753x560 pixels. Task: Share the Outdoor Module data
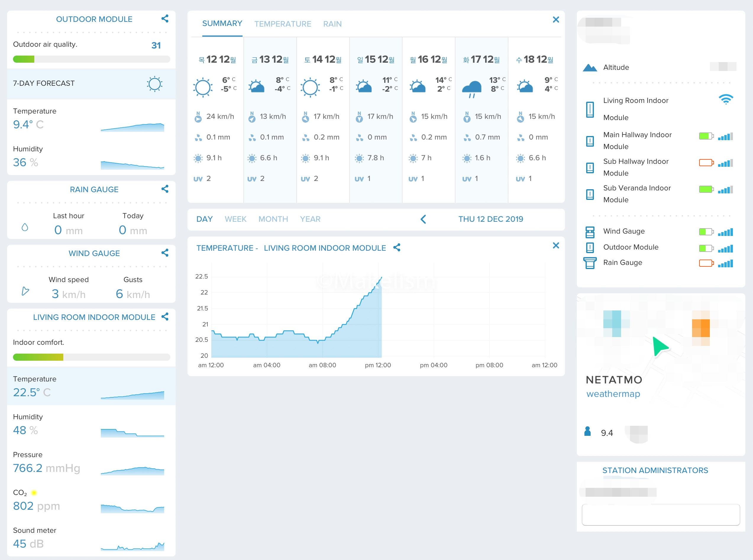pyautogui.click(x=165, y=19)
